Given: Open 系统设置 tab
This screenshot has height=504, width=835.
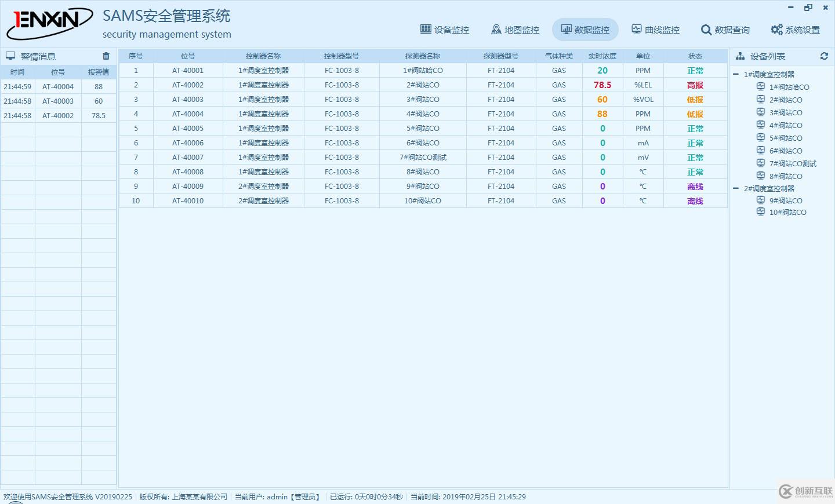Looking at the screenshot, I should click(796, 30).
